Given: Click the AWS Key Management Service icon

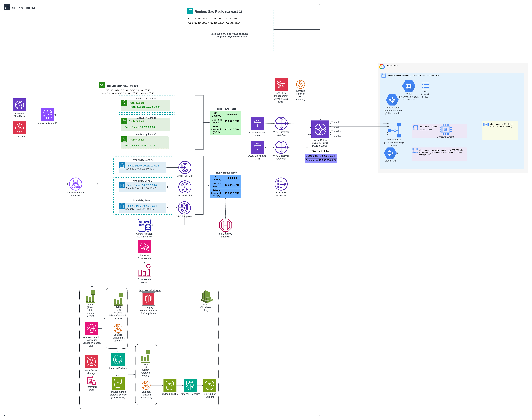Looking at the screenshot, I should (x=281, y=85).
